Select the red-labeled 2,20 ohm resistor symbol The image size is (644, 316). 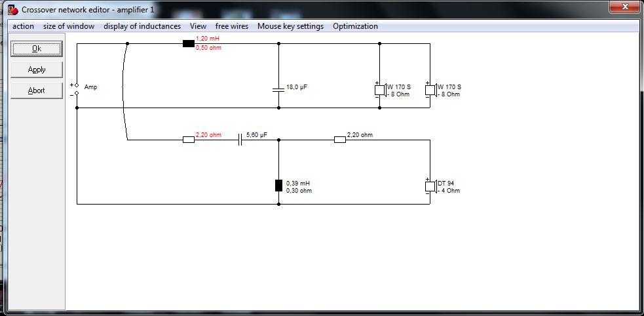189,140
